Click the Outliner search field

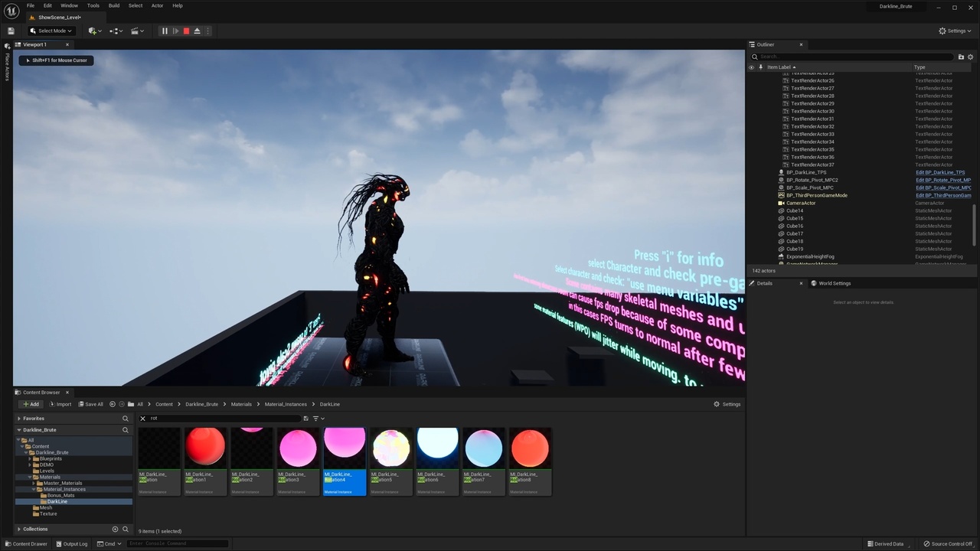click(852, 57)
